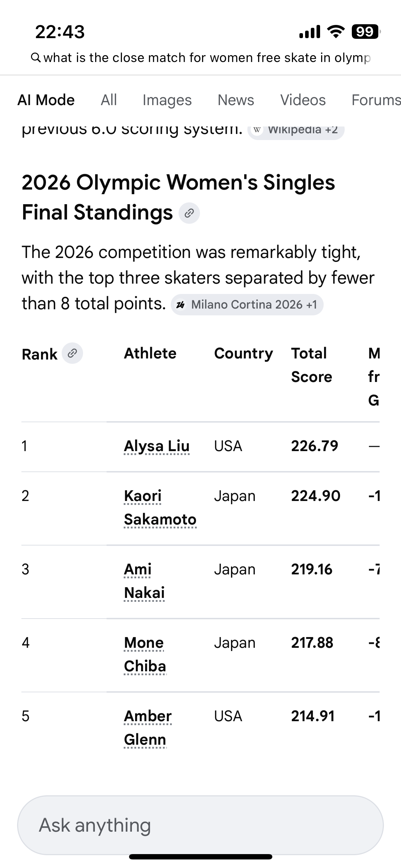401x868 pixels.
Task: Switch to the AI Mode tab
Action: [x=46, y=100]
